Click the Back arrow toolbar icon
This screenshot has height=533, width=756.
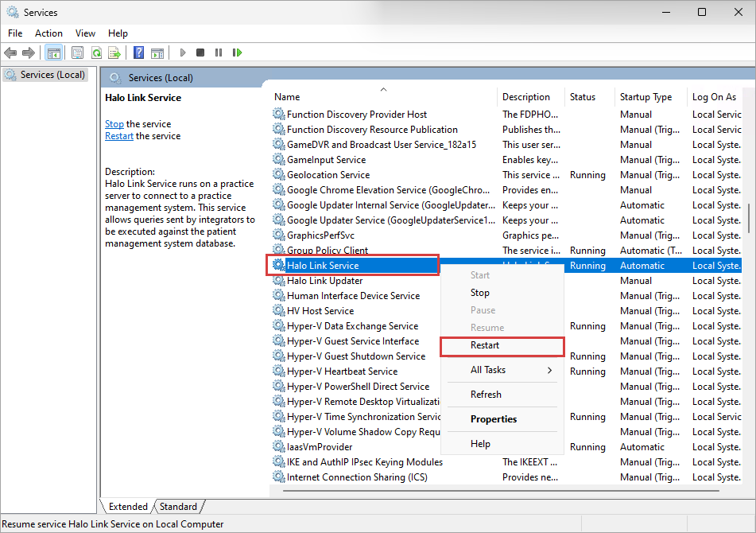click(x=10, y=53)
